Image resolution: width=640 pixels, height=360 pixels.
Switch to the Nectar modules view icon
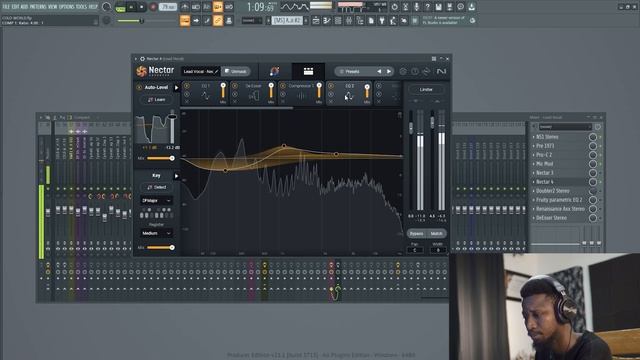click(308, 71)
